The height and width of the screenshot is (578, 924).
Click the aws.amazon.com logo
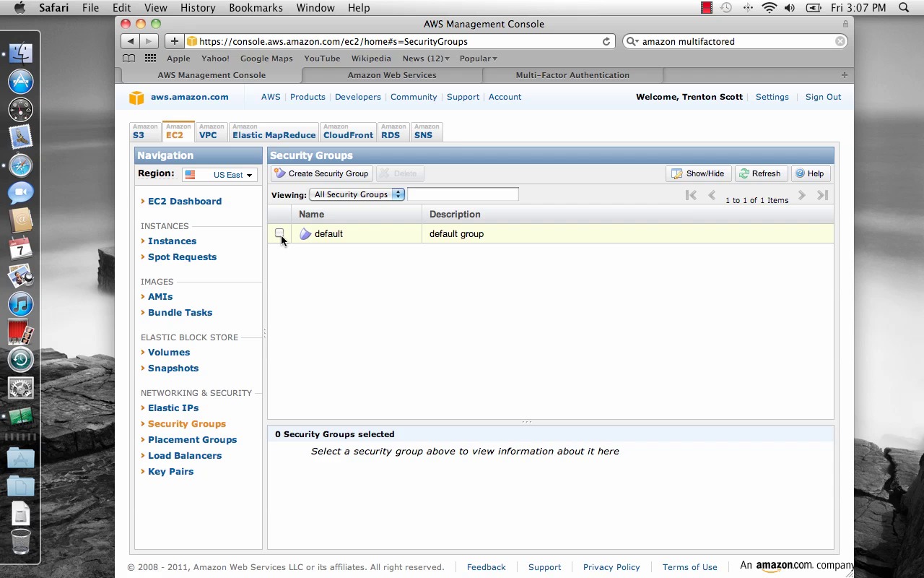click(179, 98)
